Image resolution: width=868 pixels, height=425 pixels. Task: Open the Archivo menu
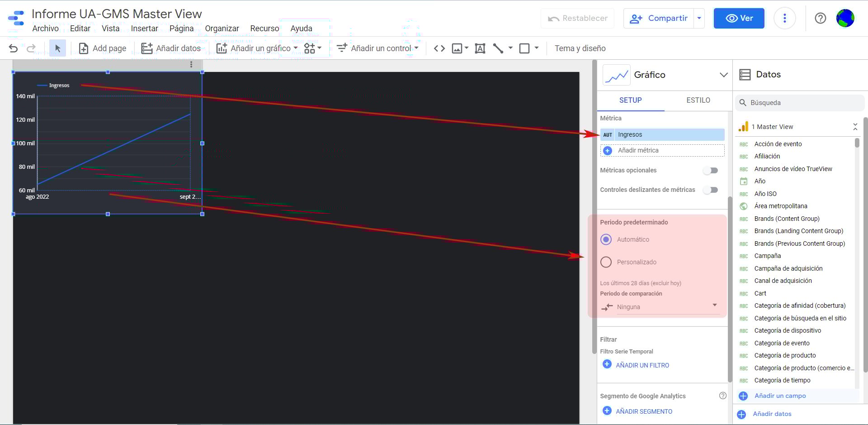coord(46,29)
